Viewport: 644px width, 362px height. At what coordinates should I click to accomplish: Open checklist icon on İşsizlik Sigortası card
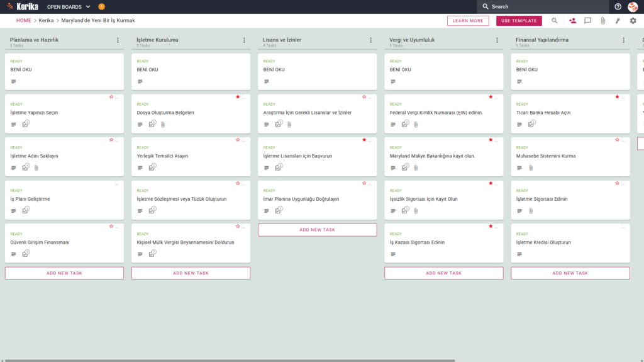406,210
